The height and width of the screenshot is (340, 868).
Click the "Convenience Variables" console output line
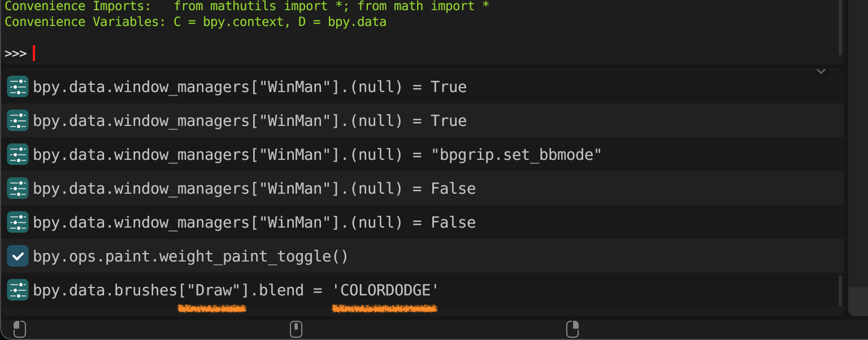(x=195, y=23)
